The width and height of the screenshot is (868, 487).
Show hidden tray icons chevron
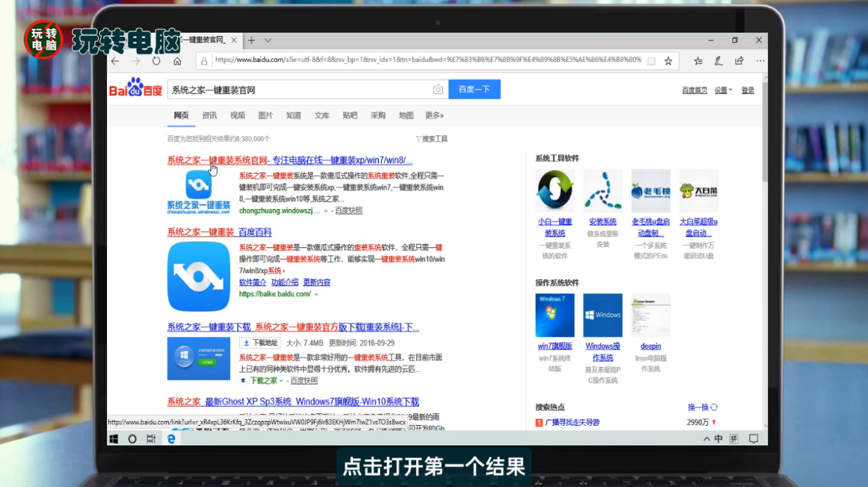(707, 439)
